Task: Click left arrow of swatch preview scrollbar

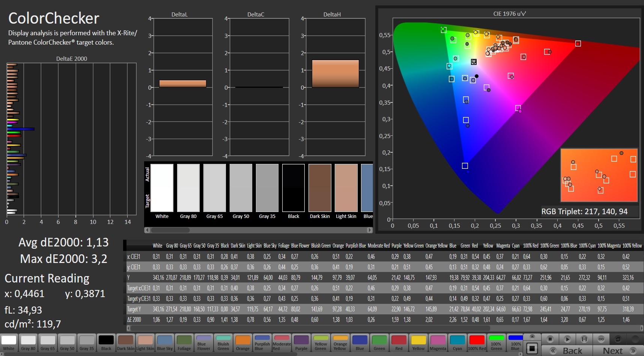Action: [x=147, y=230]
